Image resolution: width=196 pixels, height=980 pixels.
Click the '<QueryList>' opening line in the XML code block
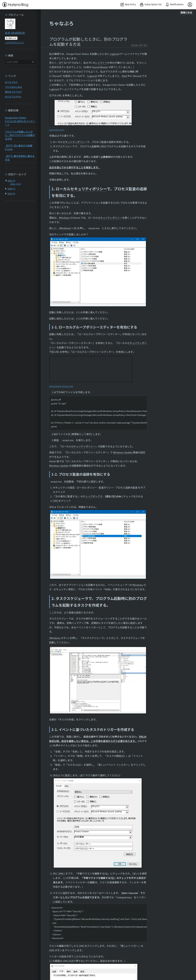pyautogui.click(x=57, y=908)
